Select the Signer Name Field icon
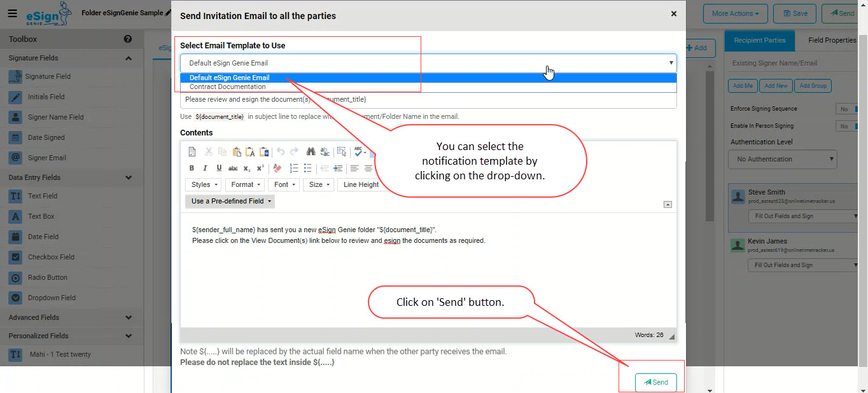This screenshot has height=393, width=868. 15,117
